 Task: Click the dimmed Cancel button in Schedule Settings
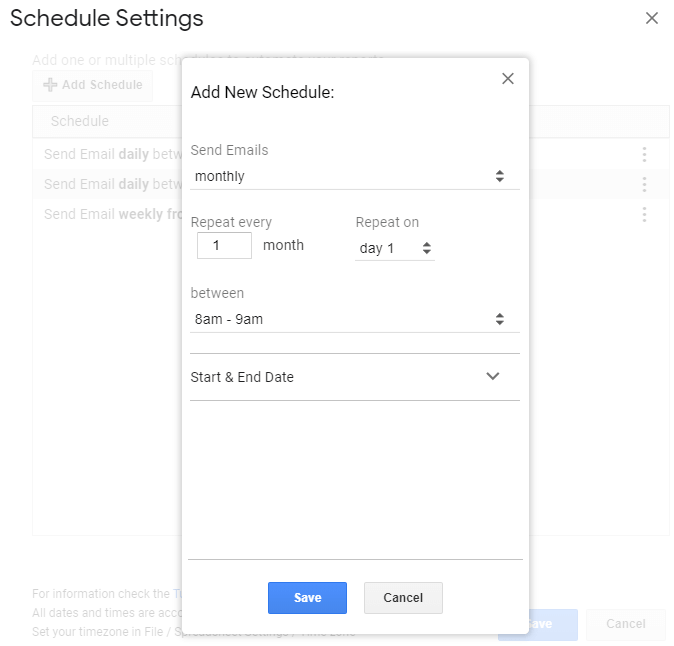[625, 624]
